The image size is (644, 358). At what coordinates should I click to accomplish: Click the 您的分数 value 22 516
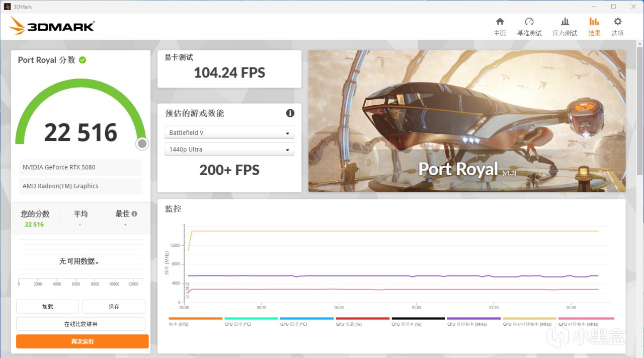34,225
